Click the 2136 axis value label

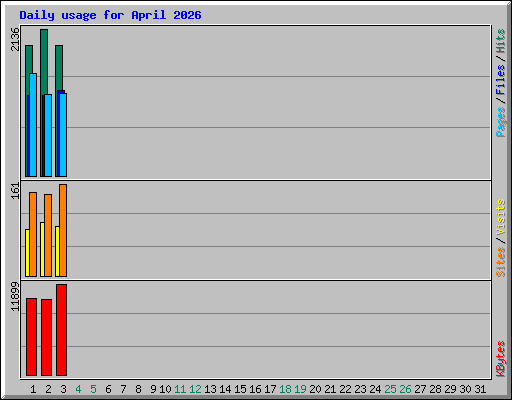coord(15,39)
